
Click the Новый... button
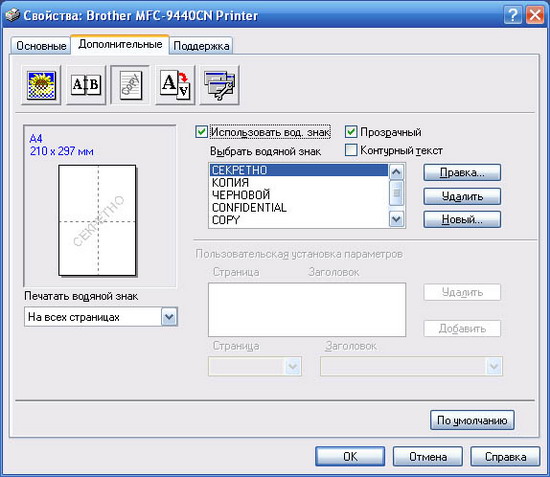462,220
